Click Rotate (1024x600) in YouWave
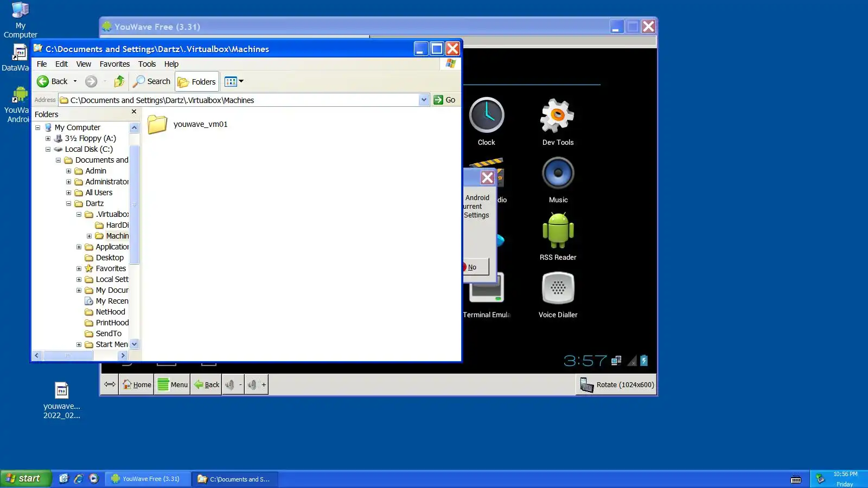Image resolution: width=868 pixels, height=488 pixels. (617, 384)
